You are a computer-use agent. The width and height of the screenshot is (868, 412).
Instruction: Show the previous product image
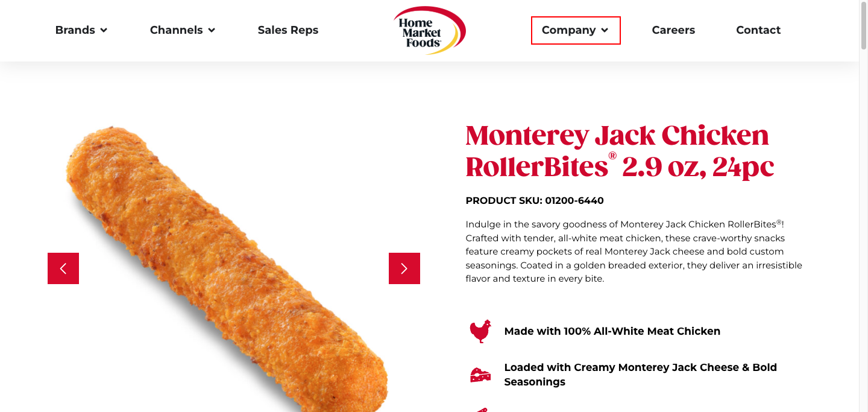coord(63,268)
